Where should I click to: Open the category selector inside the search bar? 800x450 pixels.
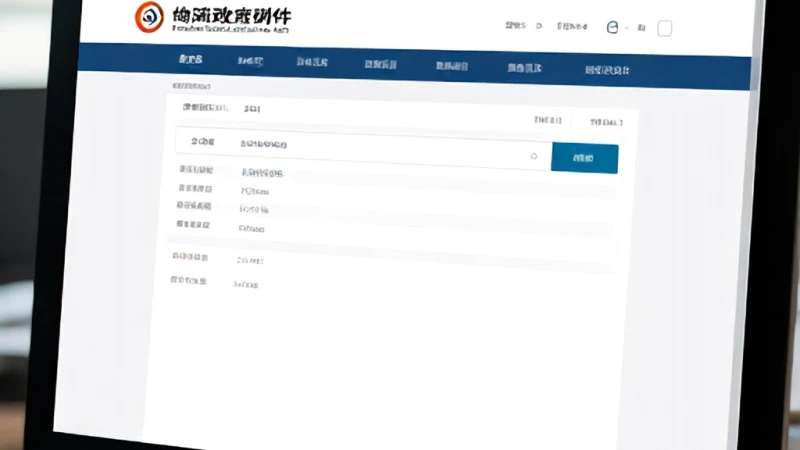203,141
